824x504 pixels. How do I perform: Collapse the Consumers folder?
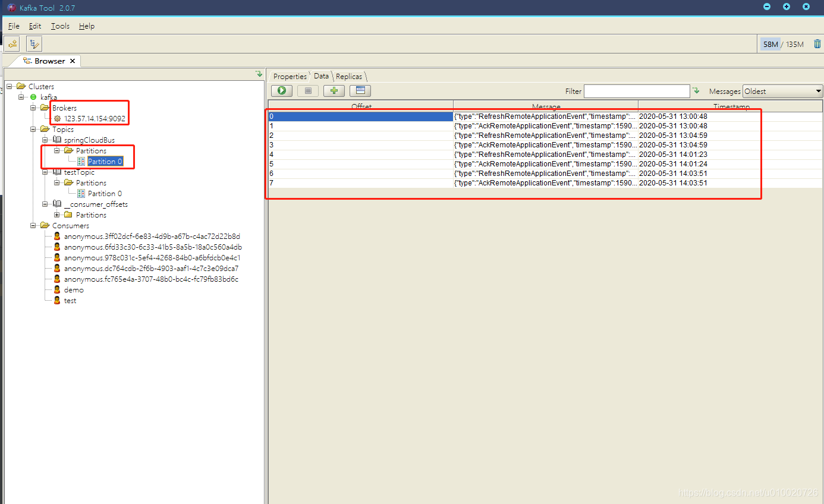tap(33, 225)
